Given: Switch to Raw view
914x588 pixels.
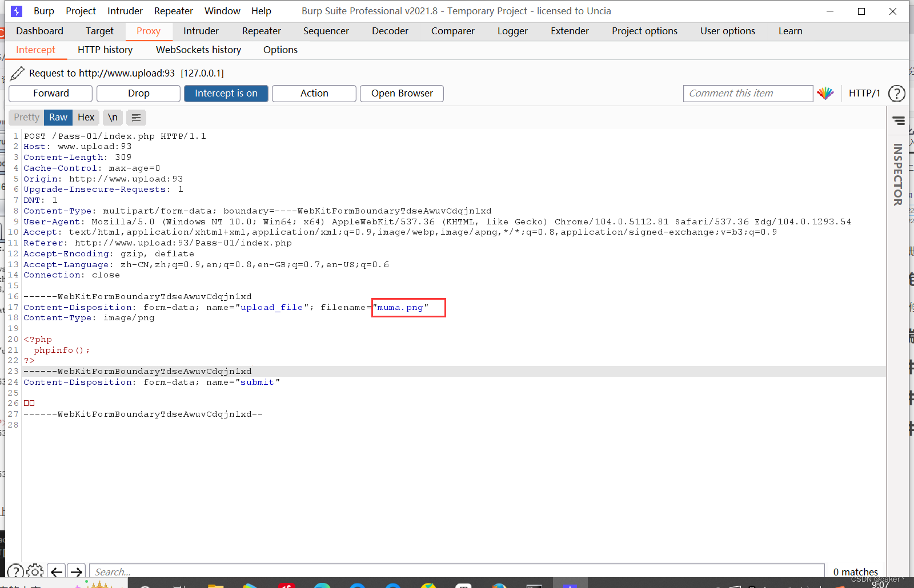Looking at the screenshot, I should click(x=58, y=118).
